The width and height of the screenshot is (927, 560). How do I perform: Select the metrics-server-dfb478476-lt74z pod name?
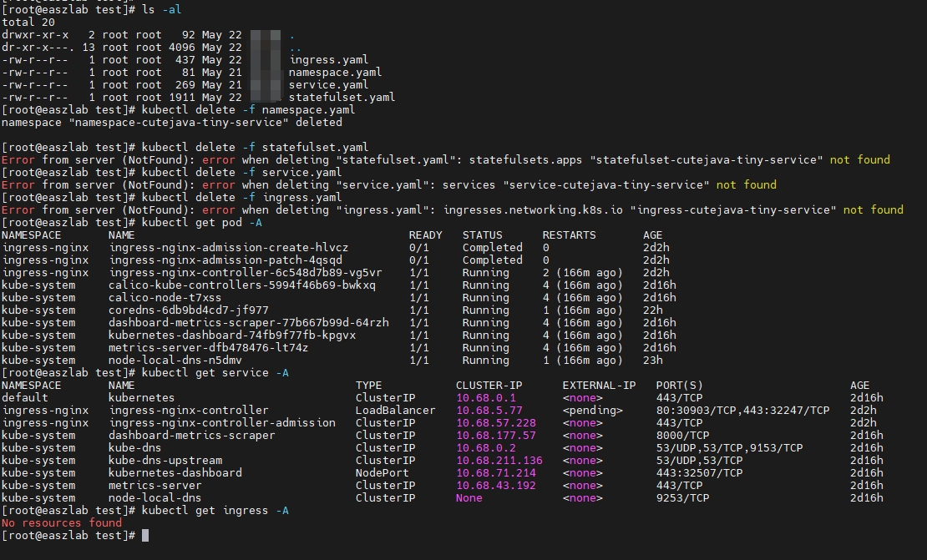208,347
